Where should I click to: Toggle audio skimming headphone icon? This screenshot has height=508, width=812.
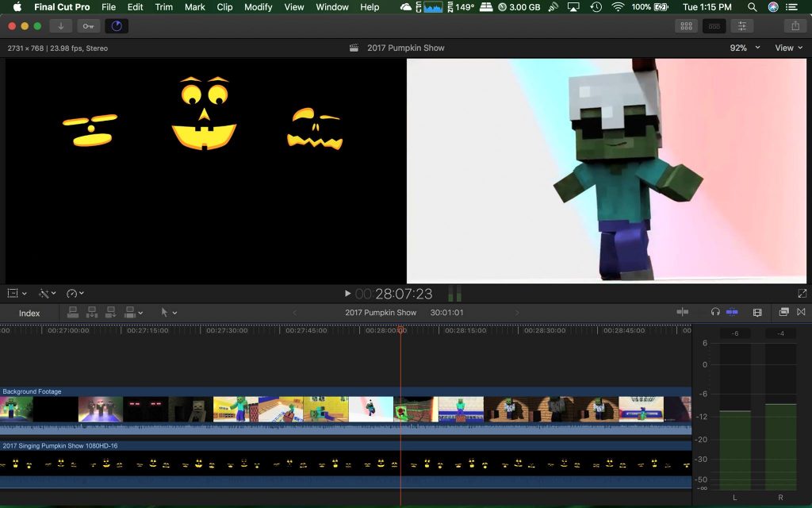click(x=715, y=313)
